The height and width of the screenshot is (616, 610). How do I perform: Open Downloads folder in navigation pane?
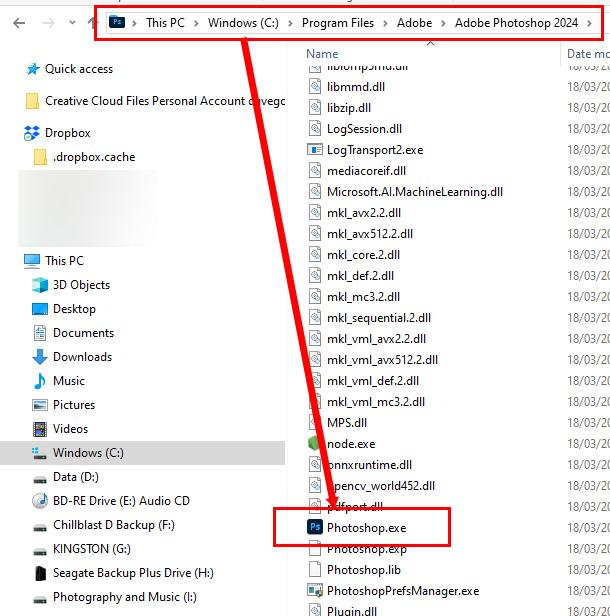pyautogui.click(x=82, y=357)
